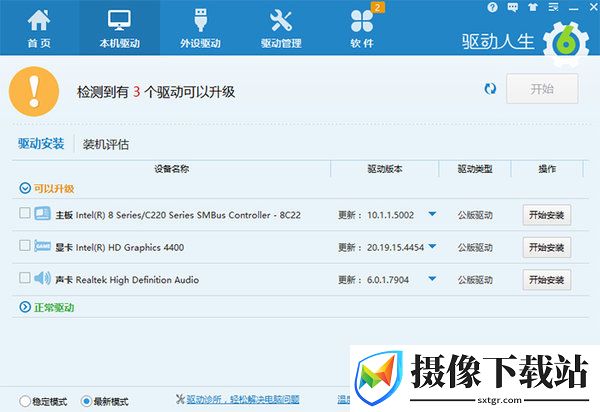
Task: Open the 外设驱动 tab
Action: pyautogui.click(x=200, y=28)
